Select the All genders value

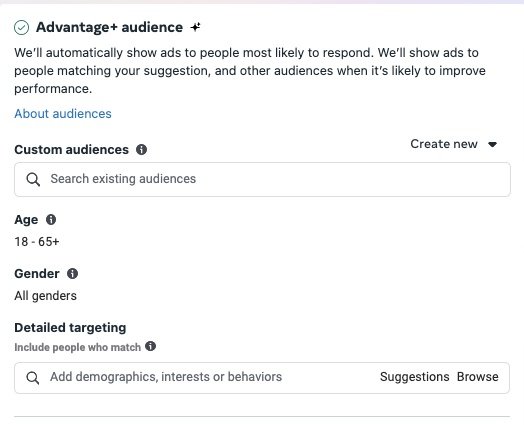(45, 296)
